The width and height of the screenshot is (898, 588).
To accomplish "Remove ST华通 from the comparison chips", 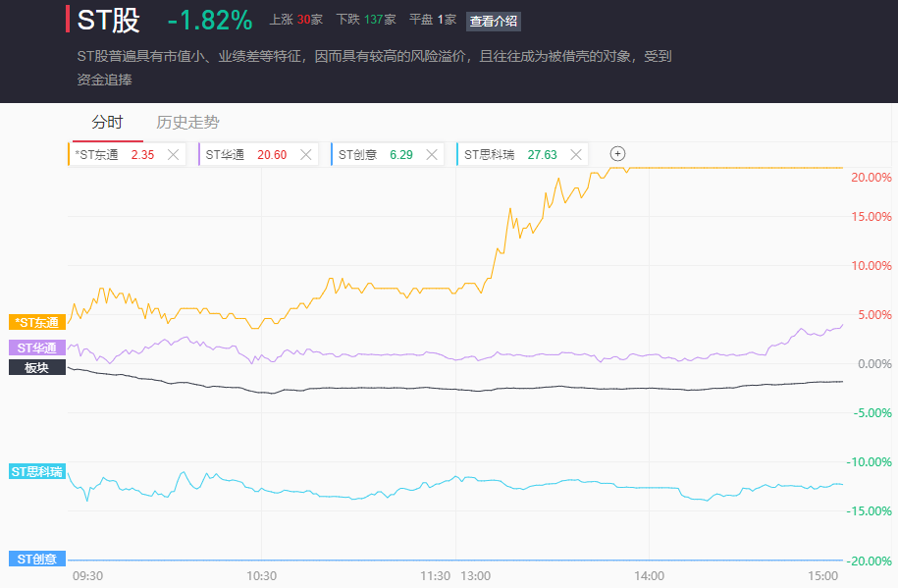I will pyautogui.click(x=305, y=154).
